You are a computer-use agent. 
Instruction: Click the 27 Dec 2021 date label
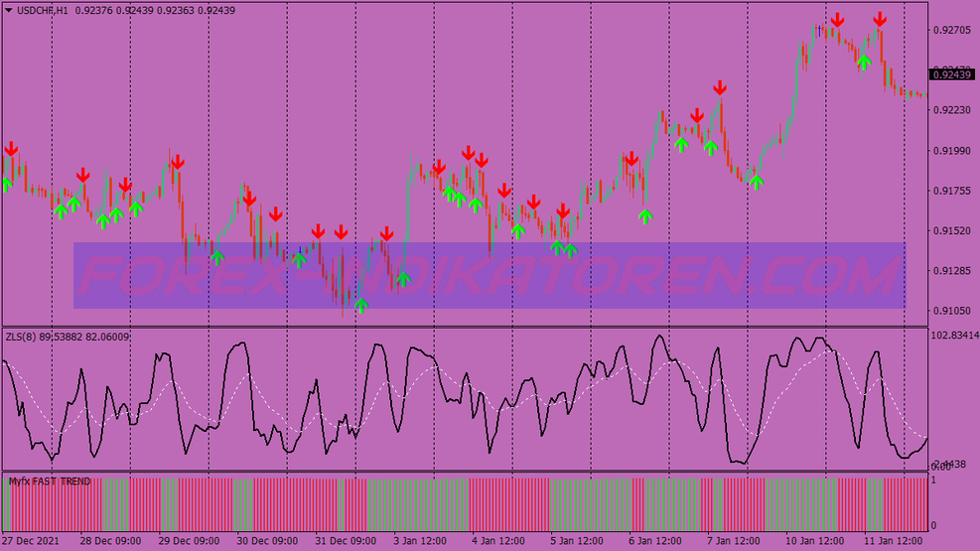coord(31,541)
